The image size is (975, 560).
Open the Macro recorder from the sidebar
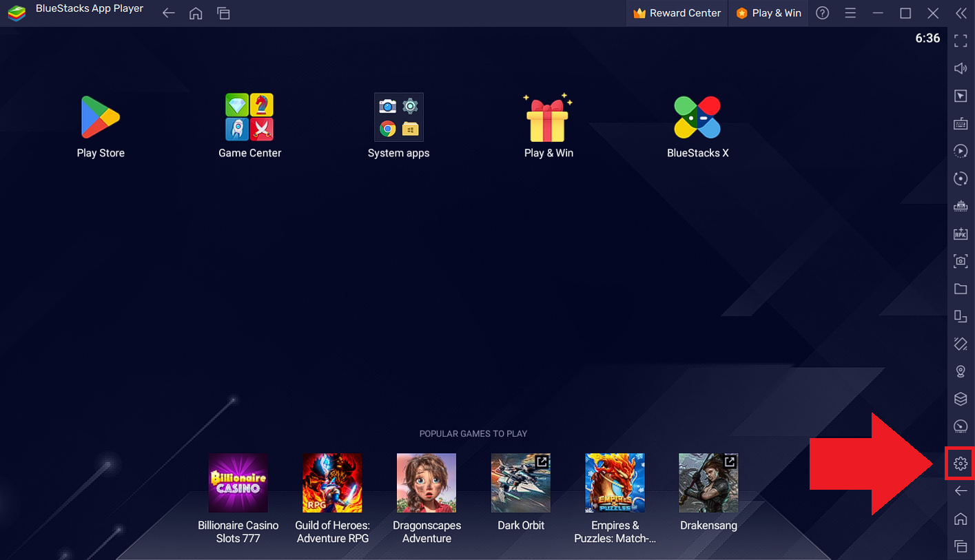click(x=960, y=151)
